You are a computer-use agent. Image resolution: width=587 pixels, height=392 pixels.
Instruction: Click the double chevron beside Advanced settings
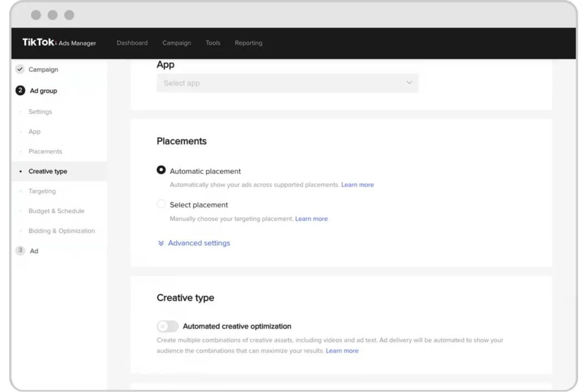point(161,243)
